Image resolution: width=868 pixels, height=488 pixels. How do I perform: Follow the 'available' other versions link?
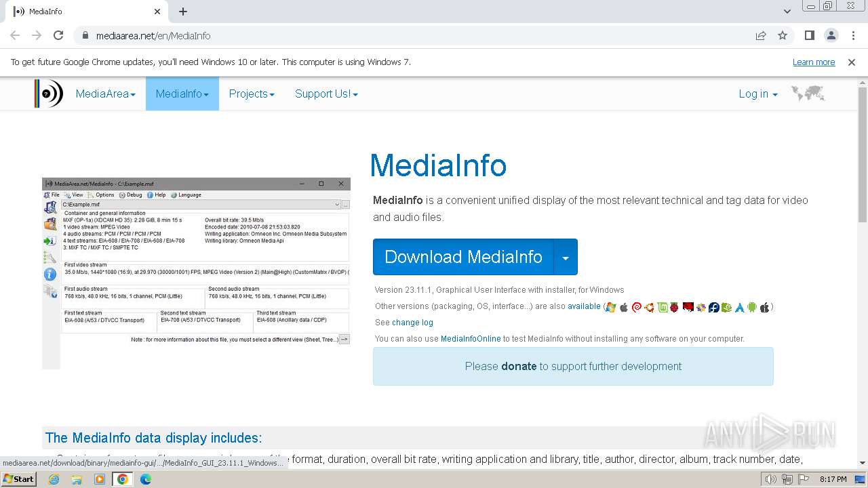tap(584, 306)
